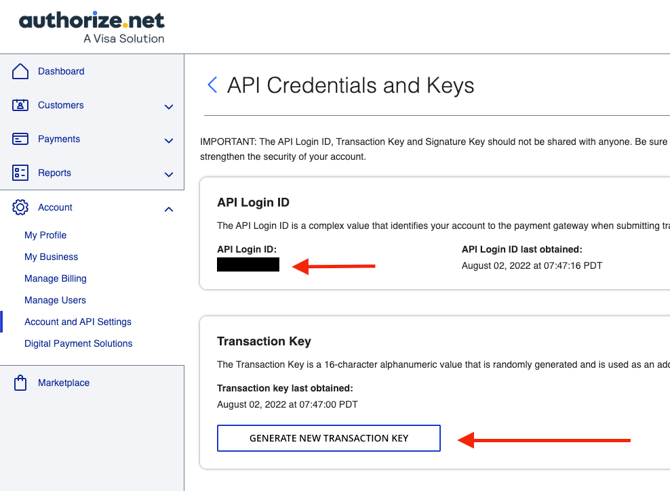The height and width of the screenshot is (491, 670).
Task: Select Account and API Settings
Action: [x=78, y=322]
